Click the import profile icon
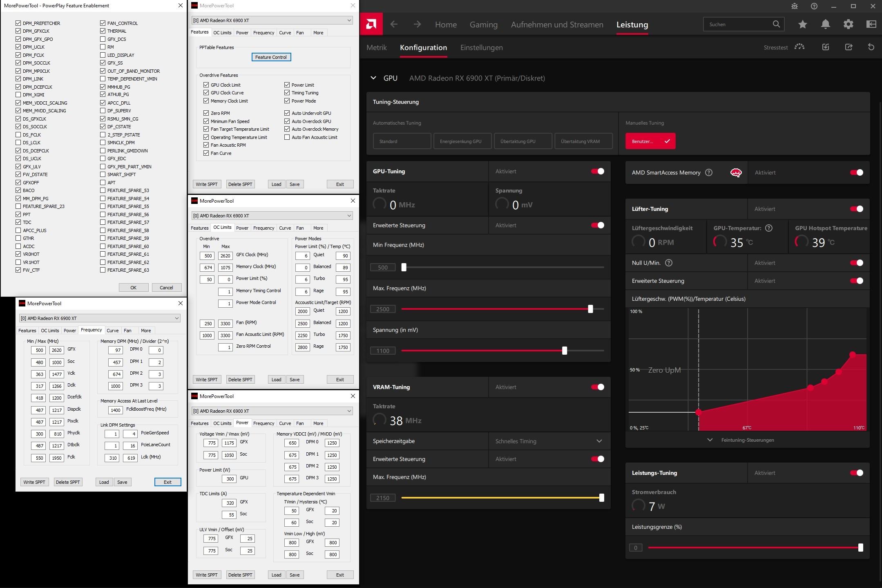Viewport: 882px width, 588px height. [x=826, y=47]
